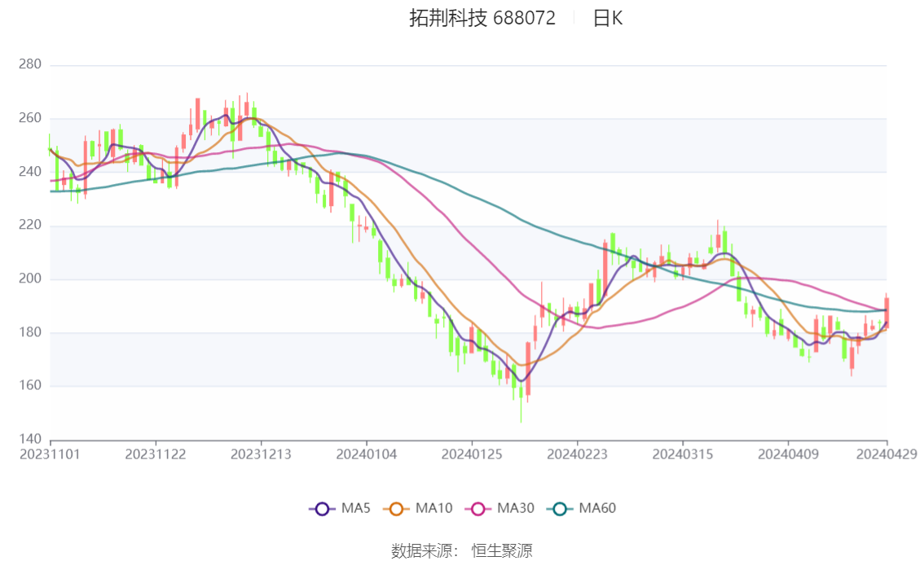The image size is (924, 561).
Task: Click the 日K label in title
Action: coord(608,18)
